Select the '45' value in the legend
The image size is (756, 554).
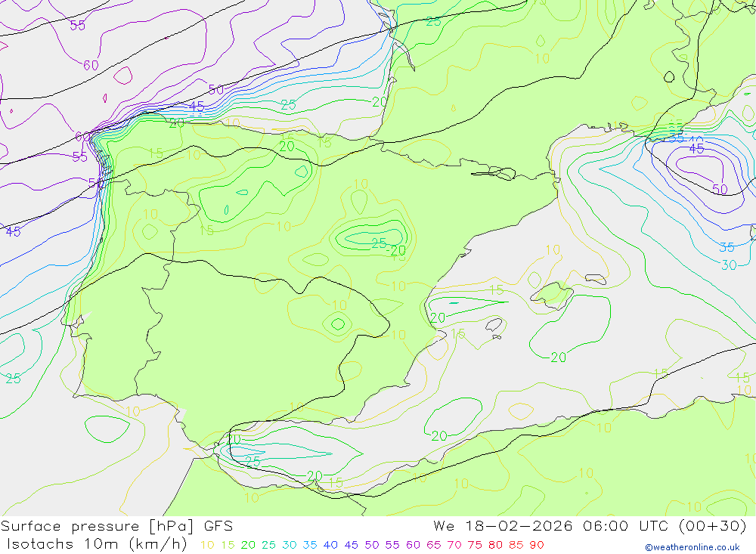pyautogui.click(x=352, y=546)
